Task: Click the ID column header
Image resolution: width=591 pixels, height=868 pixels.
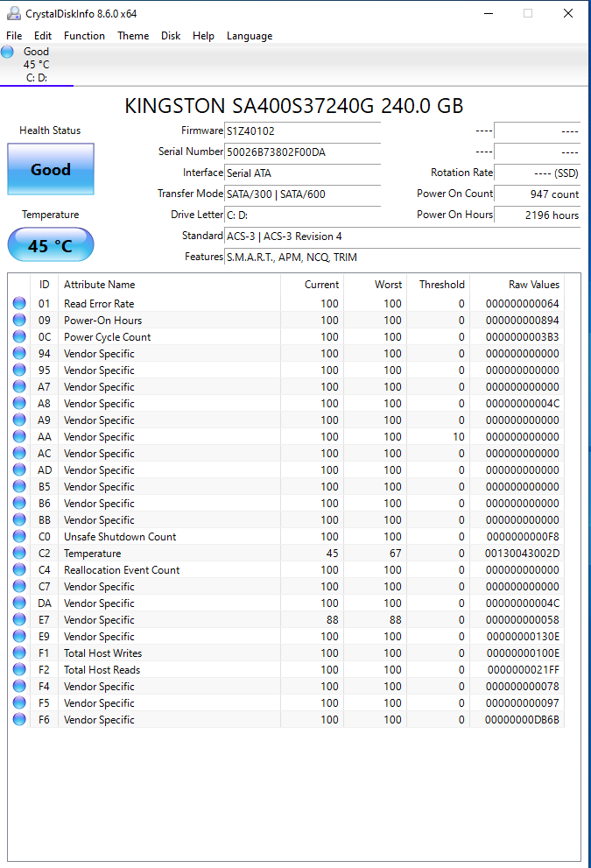Action: pyautogui.click(x=45, y=285)
